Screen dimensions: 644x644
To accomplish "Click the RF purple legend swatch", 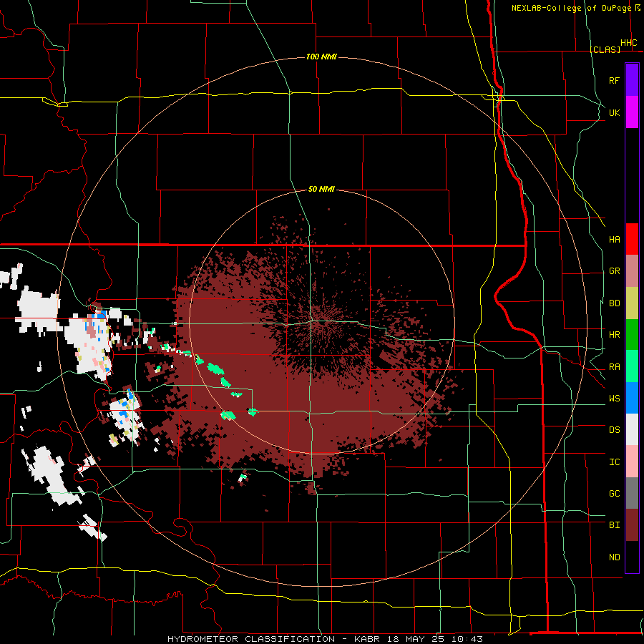I will (x=632, y=80).
